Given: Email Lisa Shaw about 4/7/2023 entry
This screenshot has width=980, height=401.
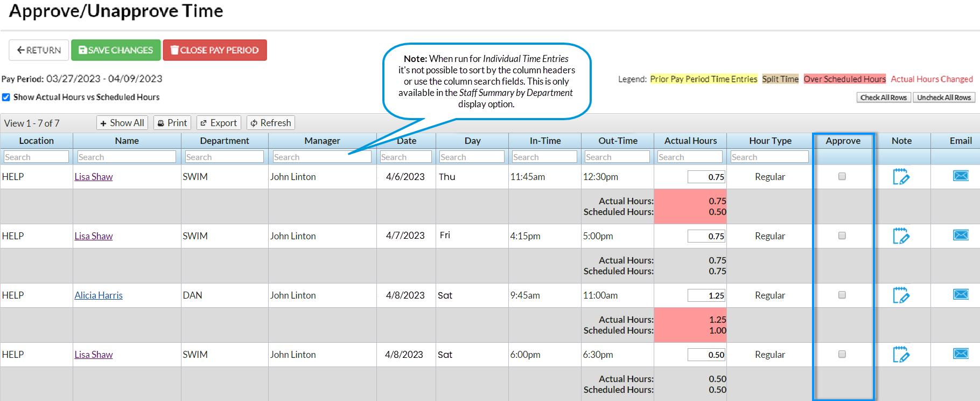Looking at the screenshot, I should click(961, 235).
